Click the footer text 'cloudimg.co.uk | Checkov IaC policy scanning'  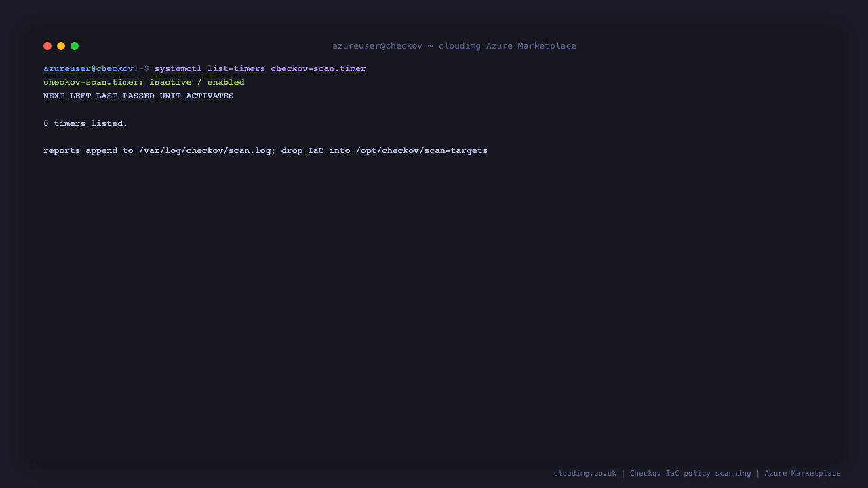pos(652,473)
